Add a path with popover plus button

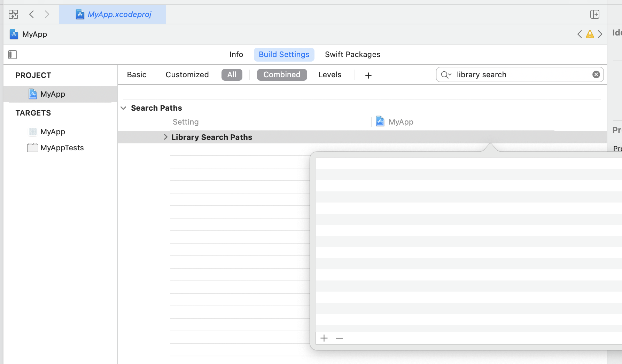click(x=324, y=338)
